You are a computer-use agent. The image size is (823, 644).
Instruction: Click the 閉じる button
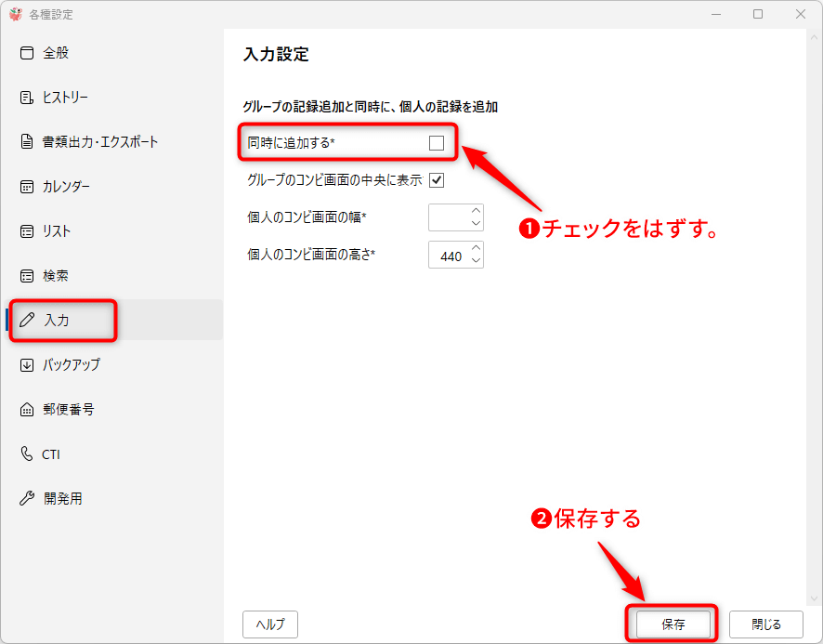click(x=766, y=624)
